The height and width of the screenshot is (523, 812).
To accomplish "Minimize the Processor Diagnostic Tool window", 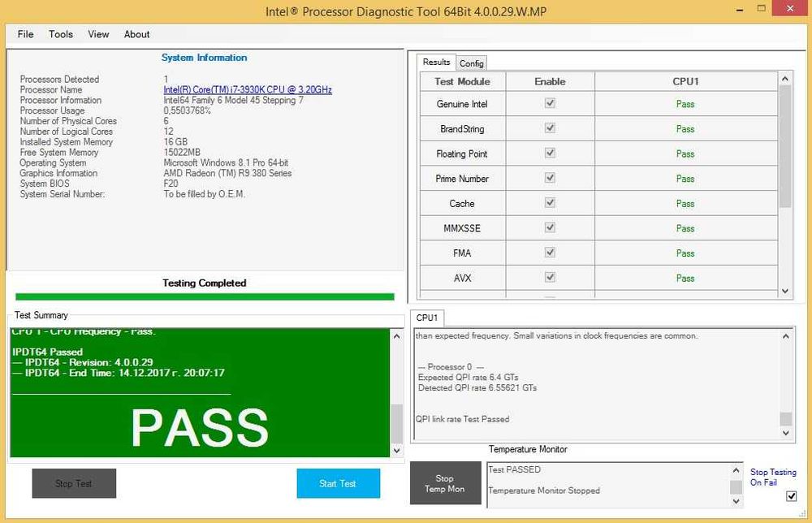I will pos(740,9).
